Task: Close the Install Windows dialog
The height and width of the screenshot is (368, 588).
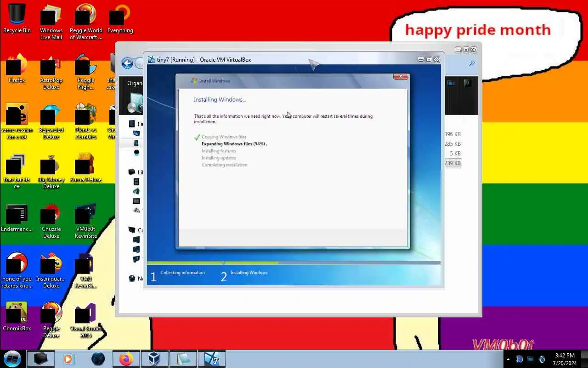Action: coord(401,76)
